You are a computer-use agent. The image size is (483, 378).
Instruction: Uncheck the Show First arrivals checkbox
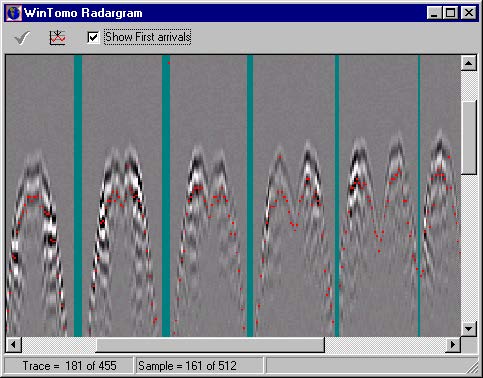click(93, 37)
